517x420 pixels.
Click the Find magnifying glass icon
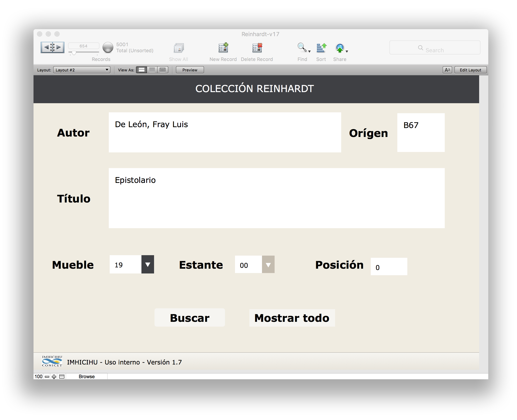[x=302, y=48]
